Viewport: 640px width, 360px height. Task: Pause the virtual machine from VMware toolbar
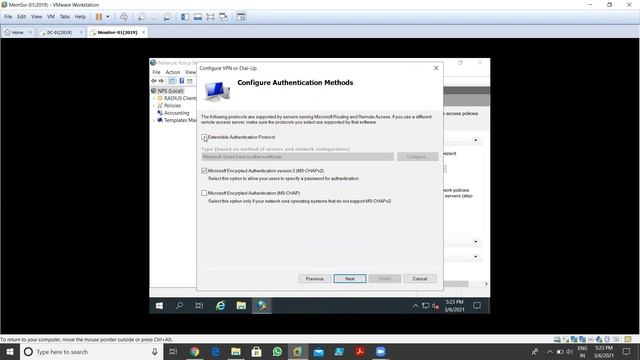tap(99, 17)
